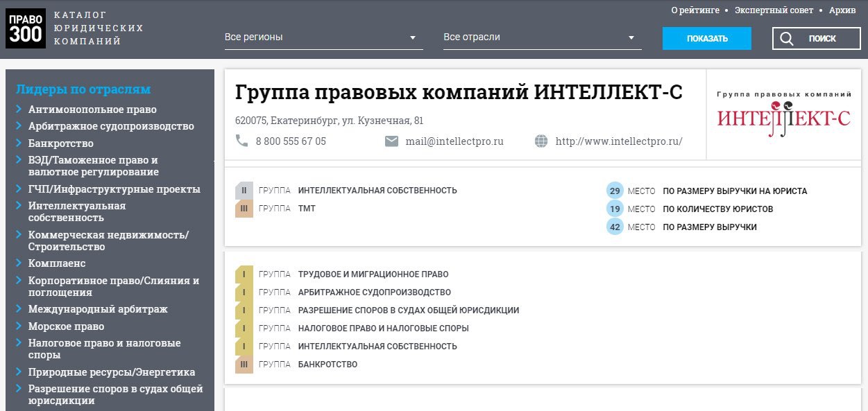Select ВЭД/Таможенное право и валютное регулирование
This screenshot has width=868, height=411.
click(x=94, y=166)
